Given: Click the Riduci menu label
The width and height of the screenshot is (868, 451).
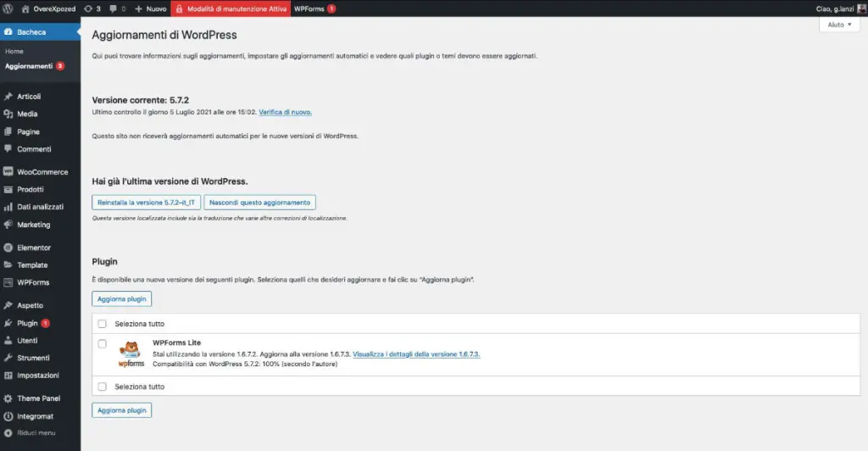Looking at the screenshot, I should pos(36,433).
